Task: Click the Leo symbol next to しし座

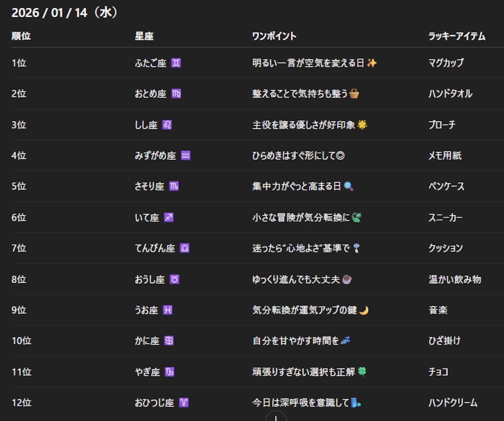Action: [x=168, y=124]
